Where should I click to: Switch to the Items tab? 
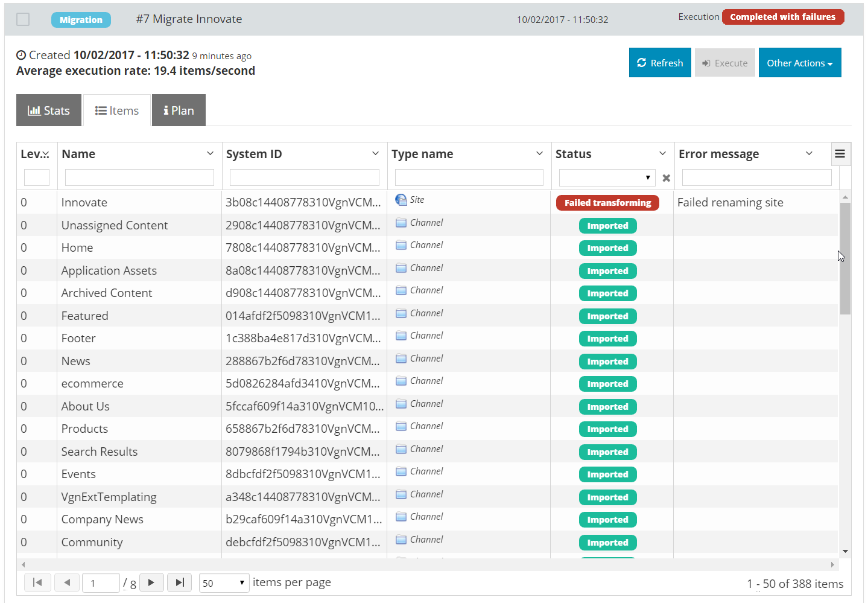[117, 110]
